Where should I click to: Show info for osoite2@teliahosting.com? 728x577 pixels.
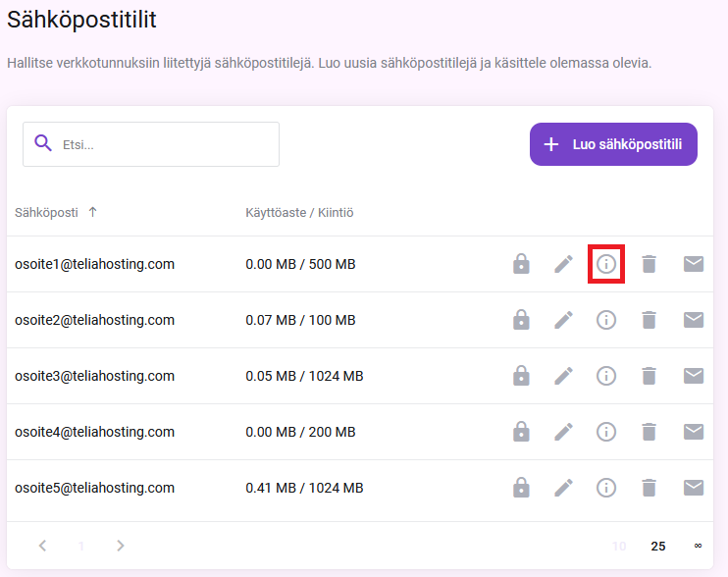coord(606,320)
